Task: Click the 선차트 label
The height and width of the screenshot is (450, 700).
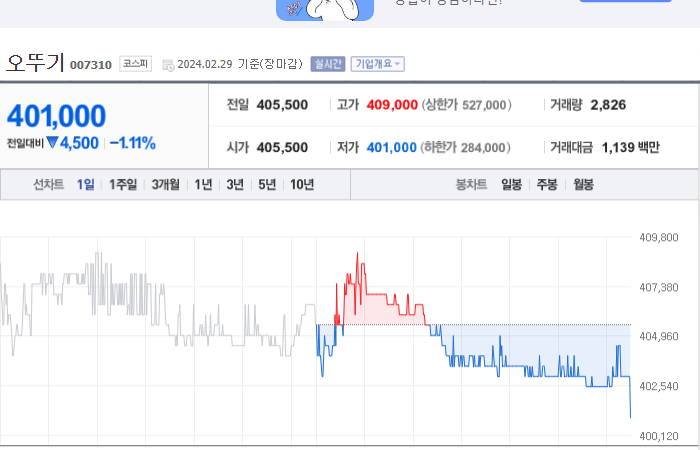Action: coord(49,184)
